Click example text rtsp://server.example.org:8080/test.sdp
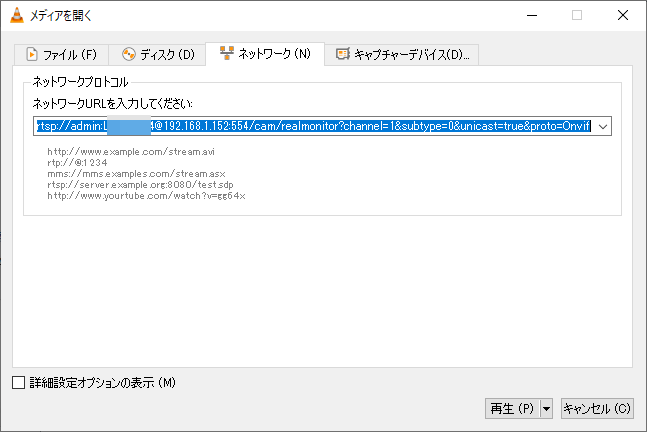 coord(140,184)
